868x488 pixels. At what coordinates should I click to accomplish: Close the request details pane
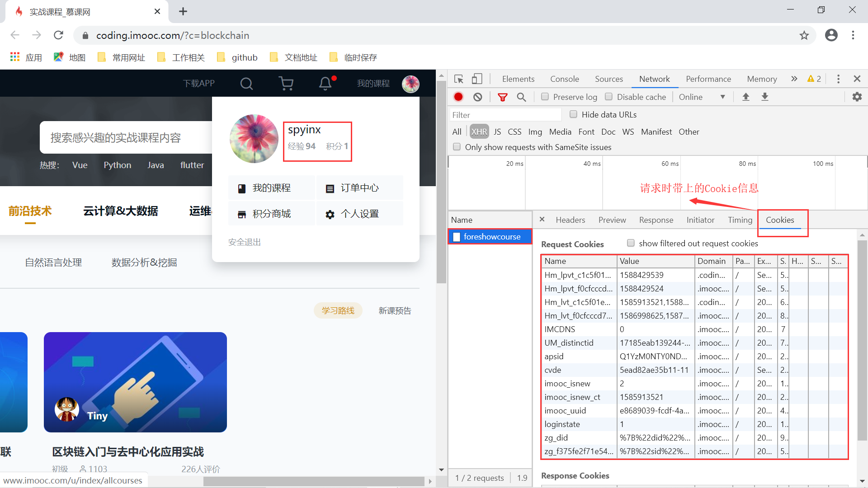click(542, 219)
